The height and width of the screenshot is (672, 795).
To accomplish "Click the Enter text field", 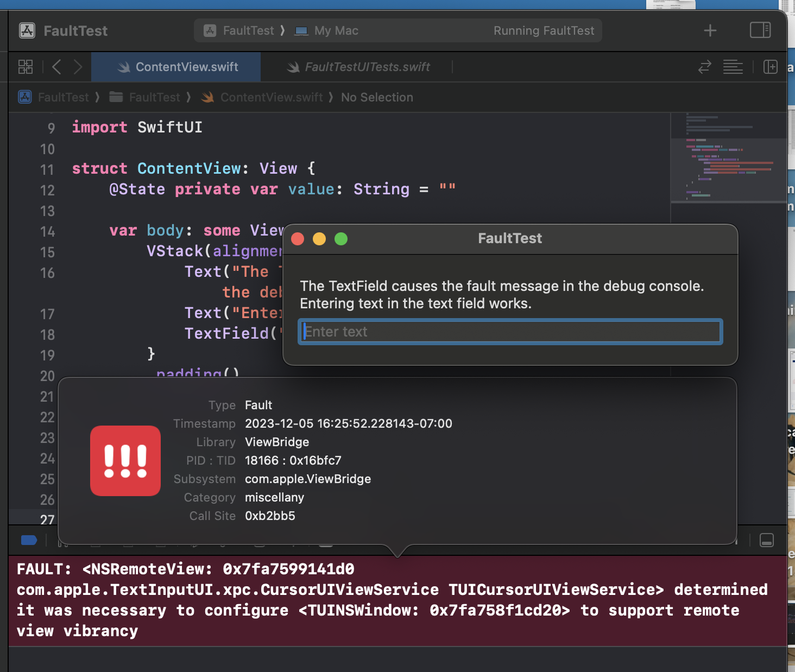I will [510, 332].
